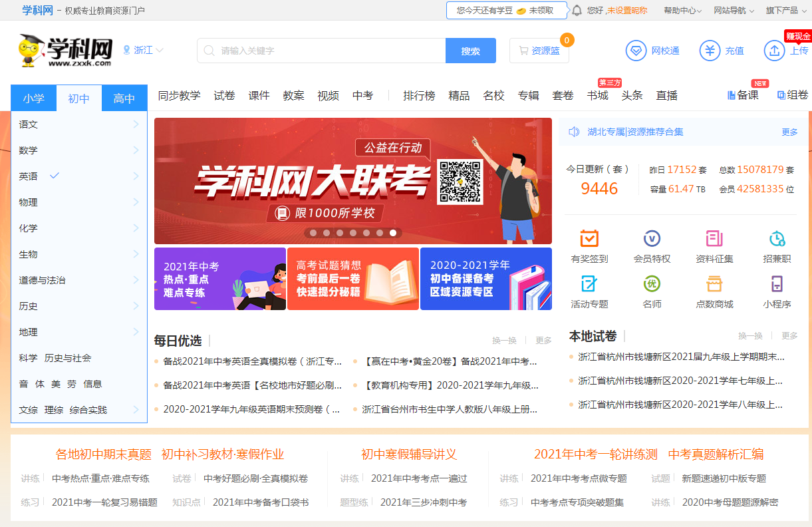Select the first carousel dot on banner
Screen dimensions: 812x527
313,233
